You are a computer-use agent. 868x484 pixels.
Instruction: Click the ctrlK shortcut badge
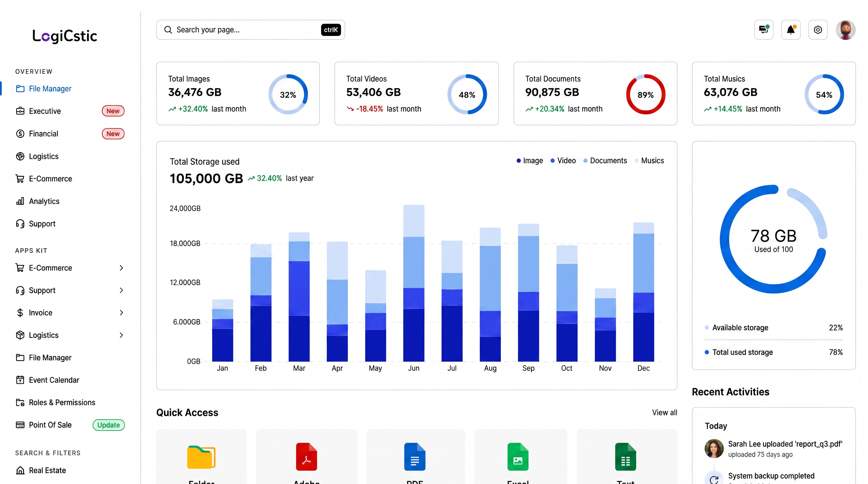[331, 30]
